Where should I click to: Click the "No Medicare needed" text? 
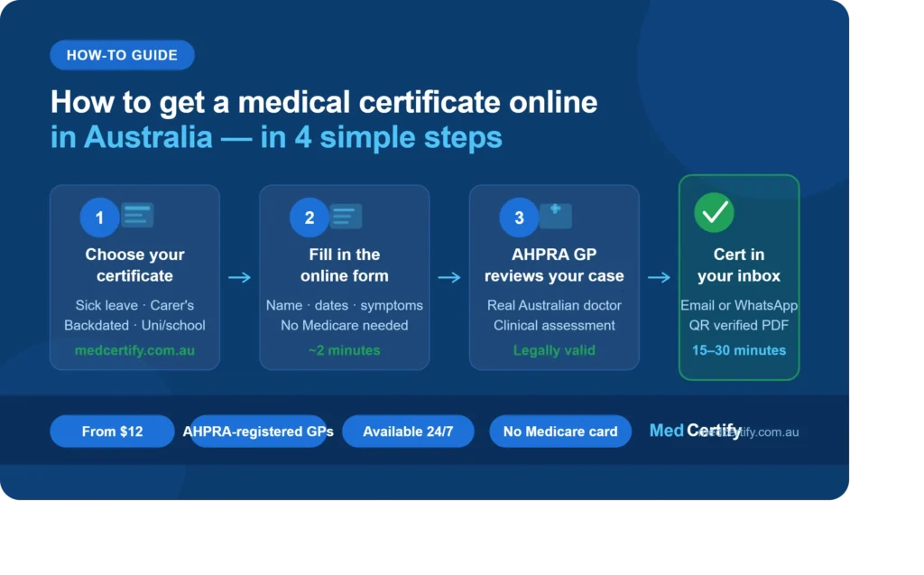click(344, 326)
